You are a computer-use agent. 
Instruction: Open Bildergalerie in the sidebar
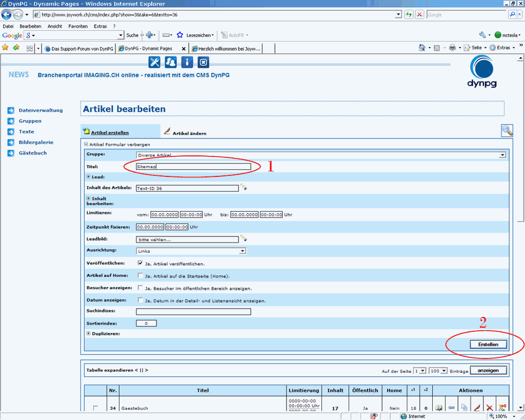[36, 142]
